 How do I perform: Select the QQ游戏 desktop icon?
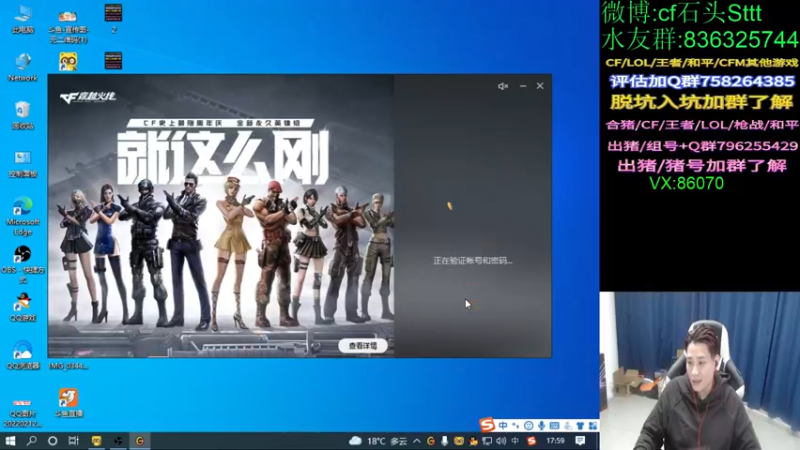pos(22,308)
